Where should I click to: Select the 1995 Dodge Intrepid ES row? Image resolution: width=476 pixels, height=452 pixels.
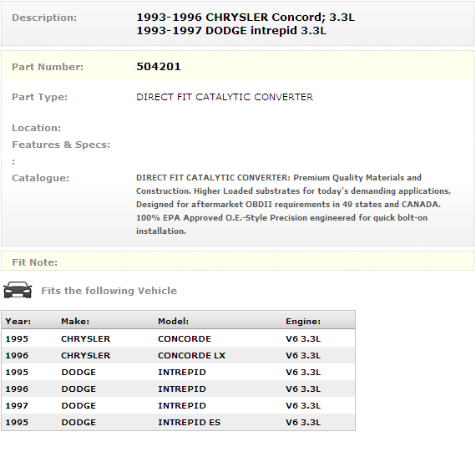click(x=178, y=422)
